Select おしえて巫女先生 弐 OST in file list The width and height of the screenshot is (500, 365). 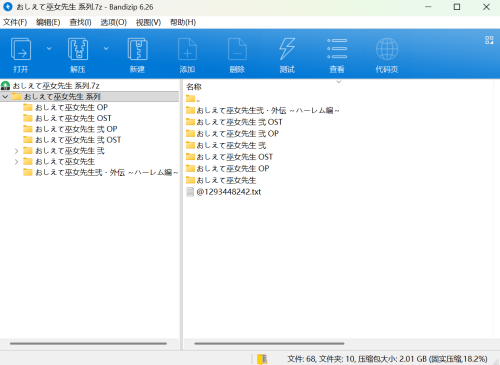tap(239, 122)
